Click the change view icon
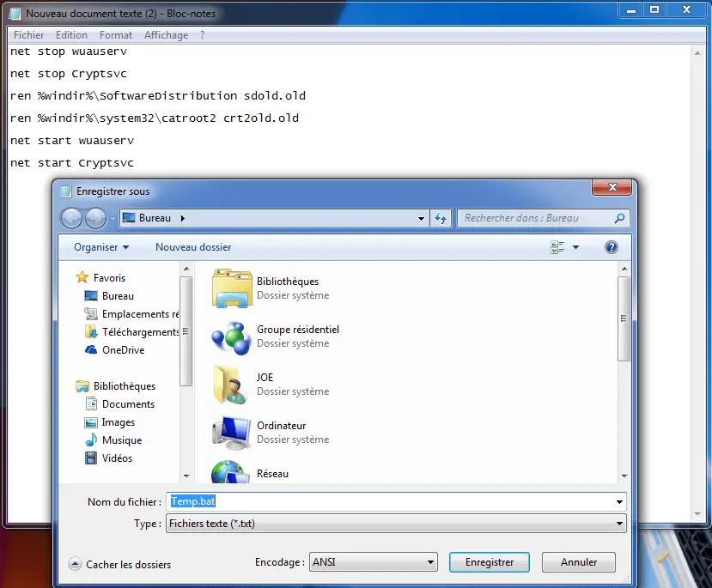The height and width of the screenshot is (588, 712). coord(557,247)
